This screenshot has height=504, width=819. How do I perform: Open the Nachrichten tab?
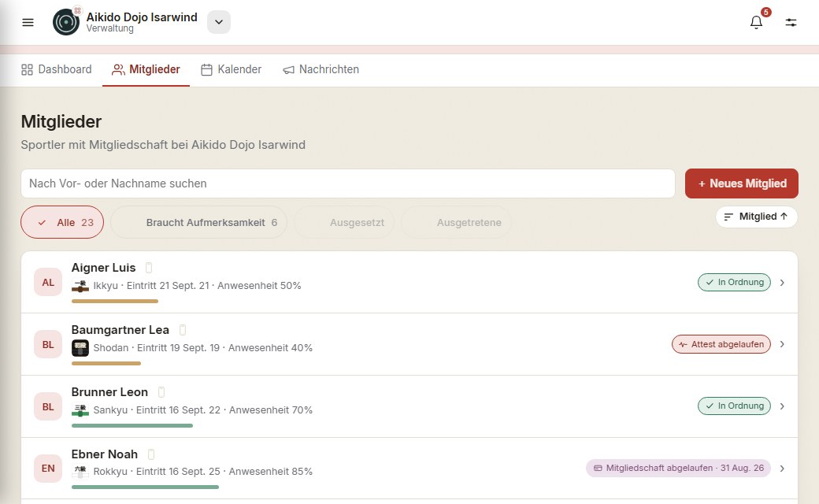click(x=321, y=69)
